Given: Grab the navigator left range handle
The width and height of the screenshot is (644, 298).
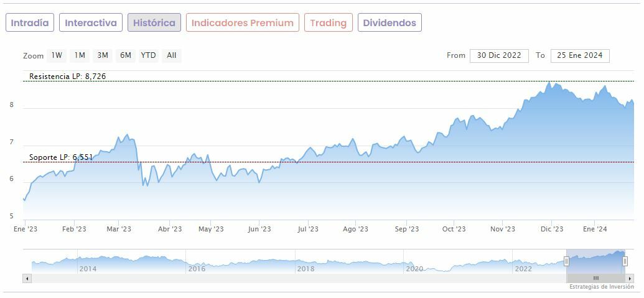Looking at the screenshot, I should tap(567, 261).
